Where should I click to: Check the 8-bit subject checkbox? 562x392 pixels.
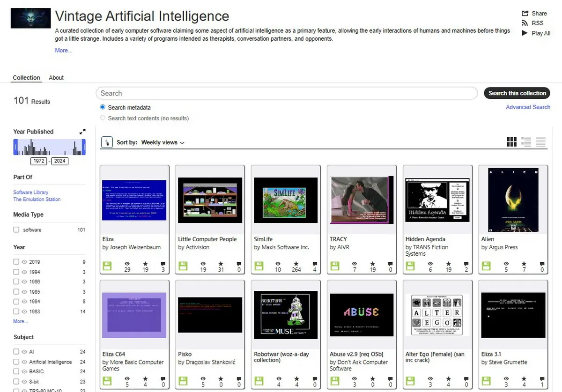point(16,381)
